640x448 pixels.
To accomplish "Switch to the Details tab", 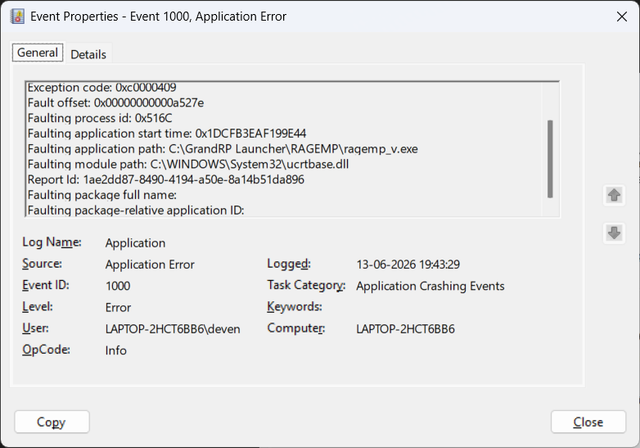I will tap(88, 54).
